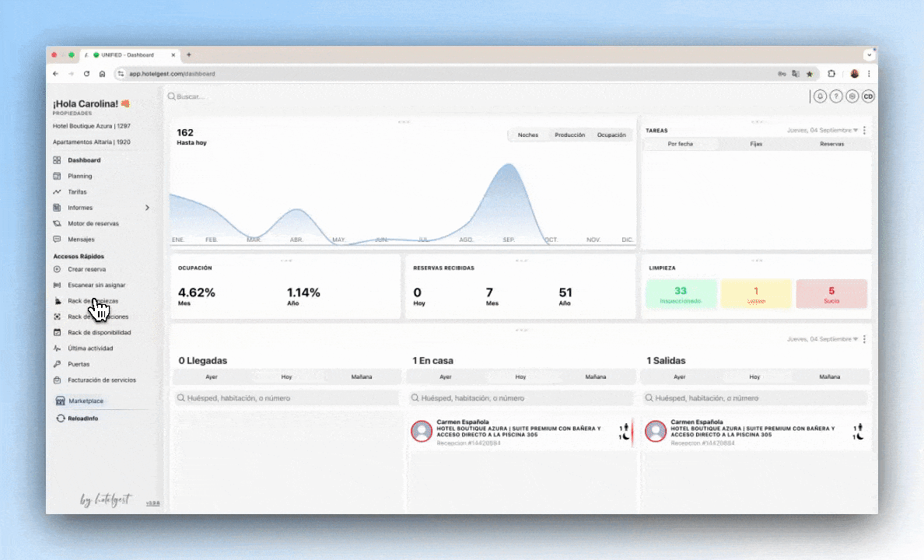Open notifications bell icon in top bar

click(x=820, y=96)
